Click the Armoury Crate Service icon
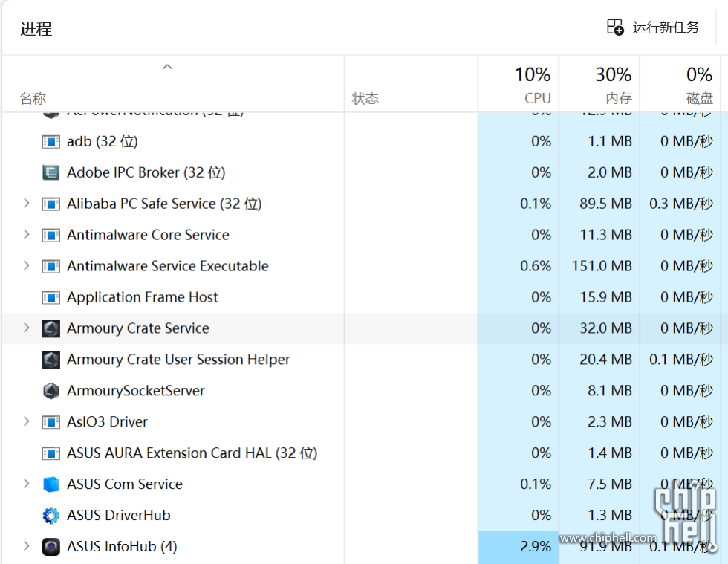 point(51,328)
